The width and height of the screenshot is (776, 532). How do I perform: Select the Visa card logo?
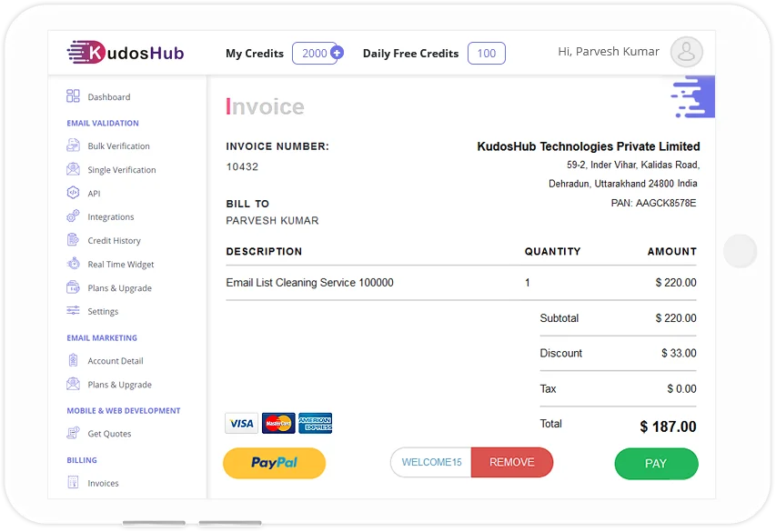click(x=241, y=423)
